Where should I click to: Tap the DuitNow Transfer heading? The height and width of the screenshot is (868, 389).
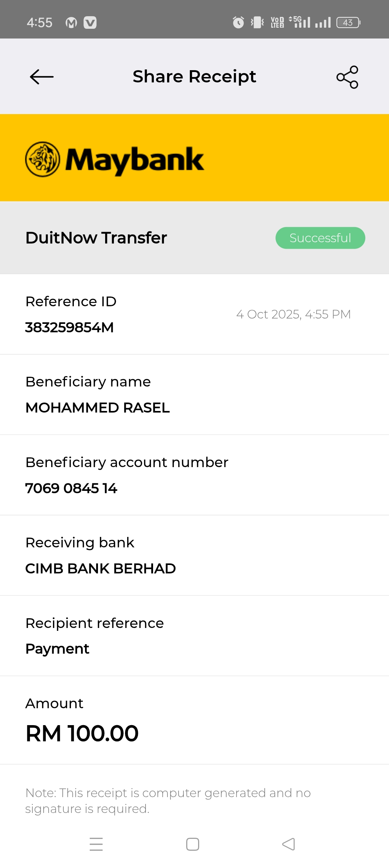coord(96,238)
